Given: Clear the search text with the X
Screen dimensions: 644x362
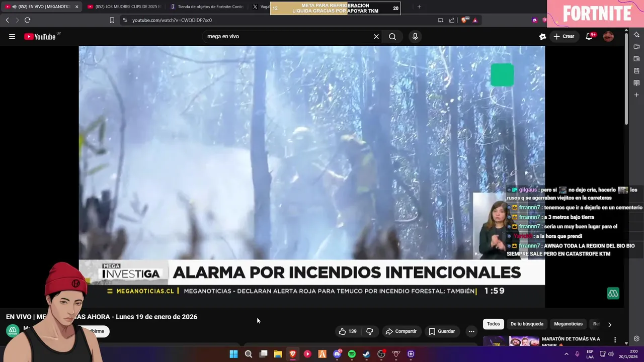Looking at the screenshot, I should [x=376, y=37].
